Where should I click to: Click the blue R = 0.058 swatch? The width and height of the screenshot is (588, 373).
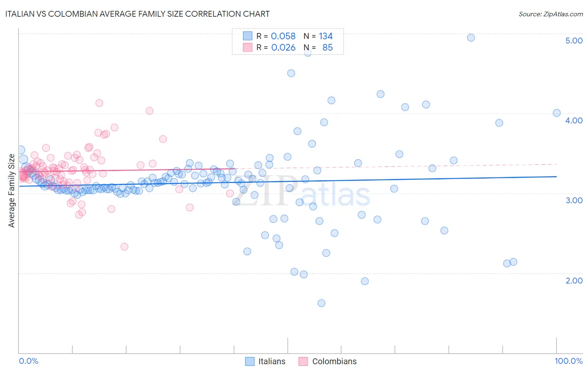[248, 36]
